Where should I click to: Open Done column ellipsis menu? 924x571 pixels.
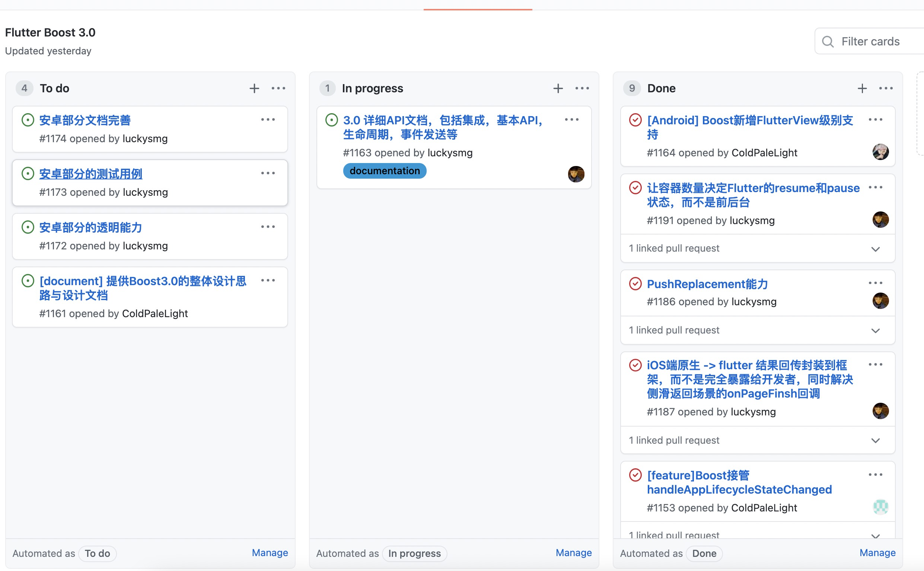[886, 88]
